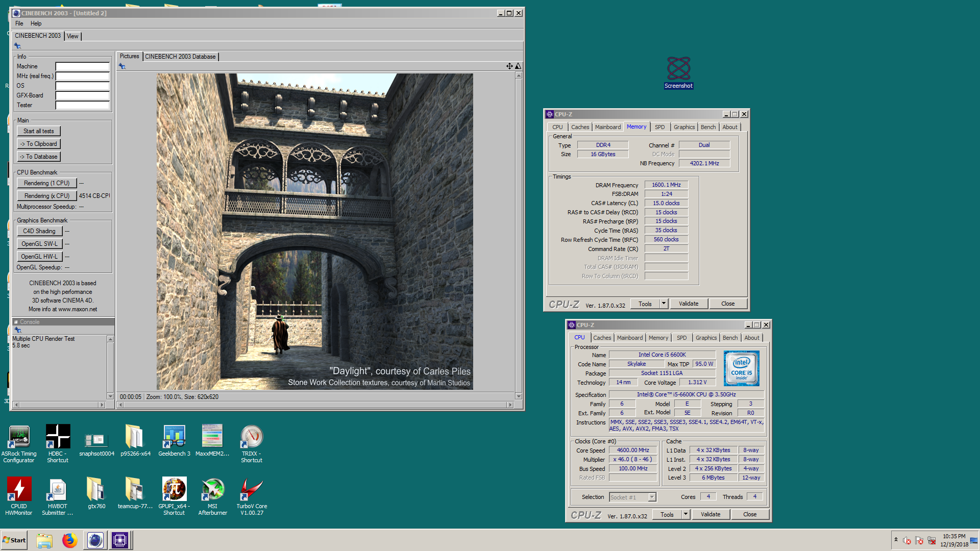Screen dimensions: 980x551
Task: Launch MSI Afterburner desktop icon
Action: click(212, 496)
